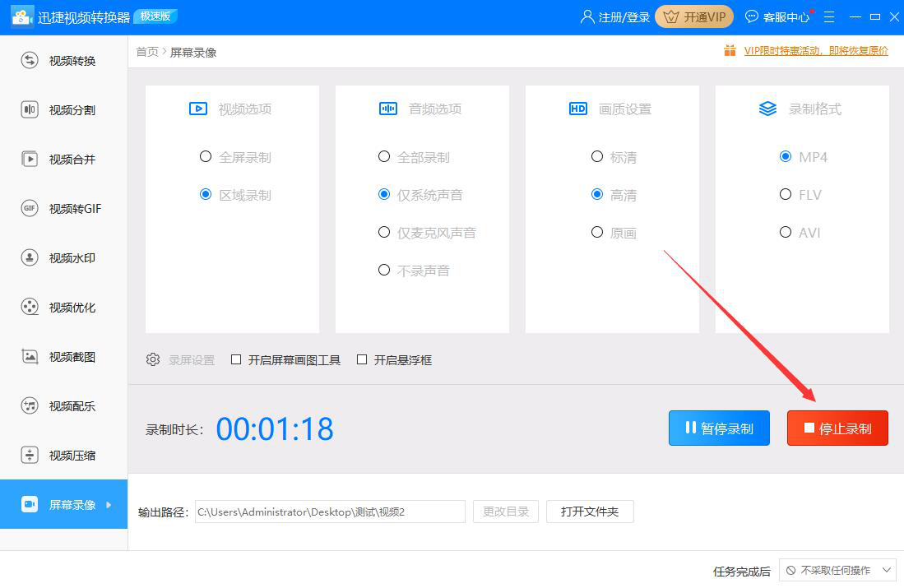Click 暂停录制 pause button
The height and width of the screenshot is (588, 904).
pyautogui.click(x=719, y=428)
